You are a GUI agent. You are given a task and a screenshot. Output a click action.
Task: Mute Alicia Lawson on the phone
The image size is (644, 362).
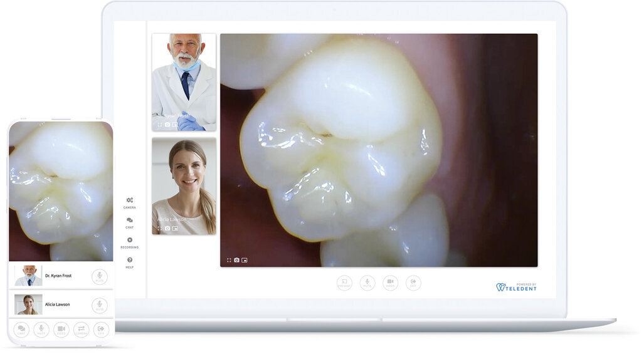98,305
